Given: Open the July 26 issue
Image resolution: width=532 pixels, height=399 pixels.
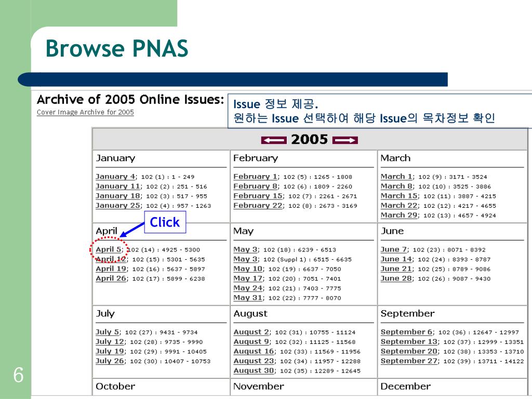Looking at the screenshot, I should point(110,361).
